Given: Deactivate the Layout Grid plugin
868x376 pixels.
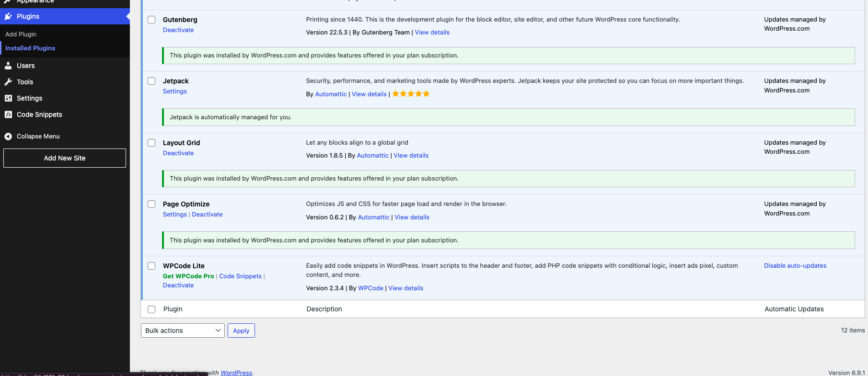Looking at the screenshot, I should click(178, 153).
